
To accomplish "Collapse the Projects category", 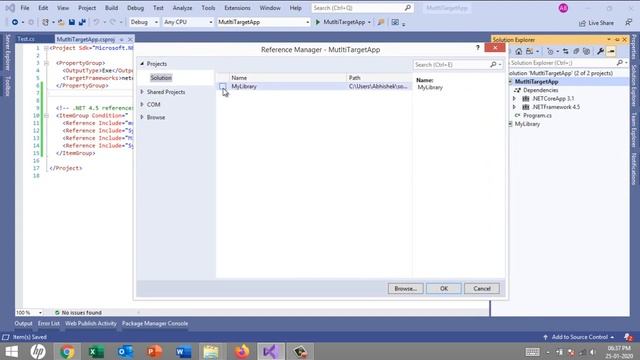I will point(142,64).
